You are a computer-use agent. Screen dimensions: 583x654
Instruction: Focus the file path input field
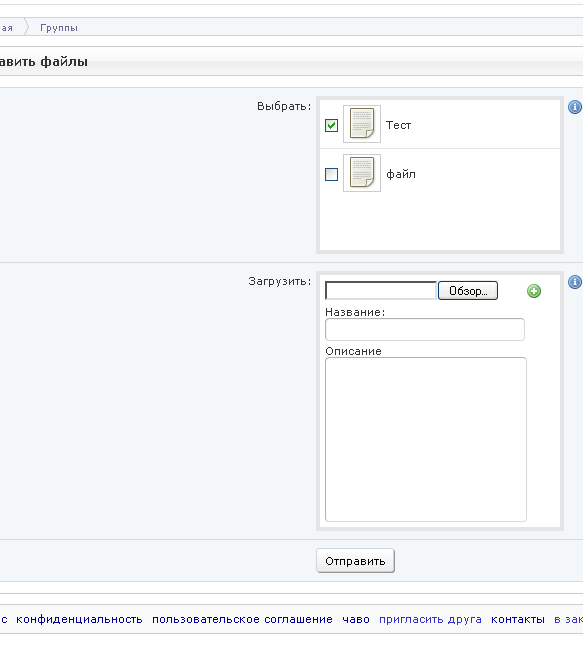[x=381, y=290]
